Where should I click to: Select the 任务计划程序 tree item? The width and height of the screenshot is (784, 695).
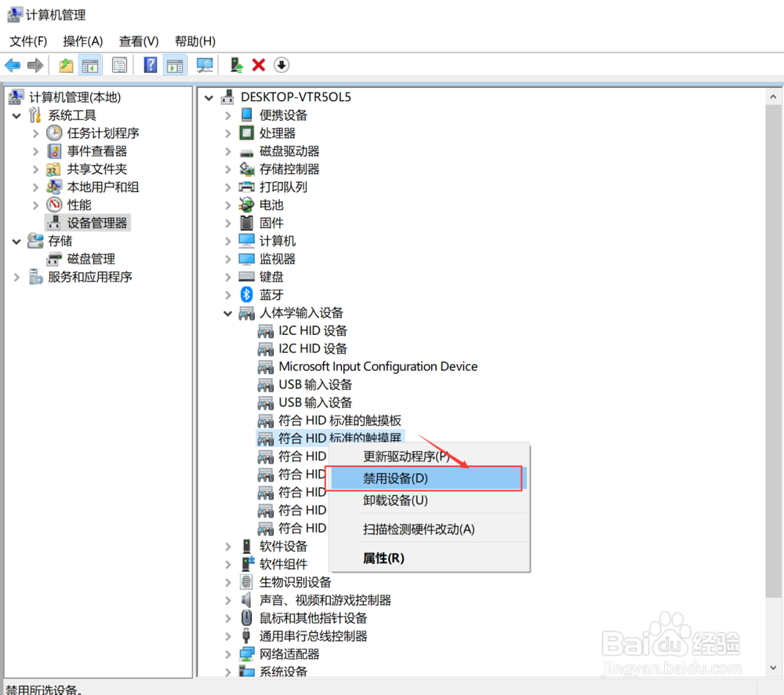click(x=103, y=133)
